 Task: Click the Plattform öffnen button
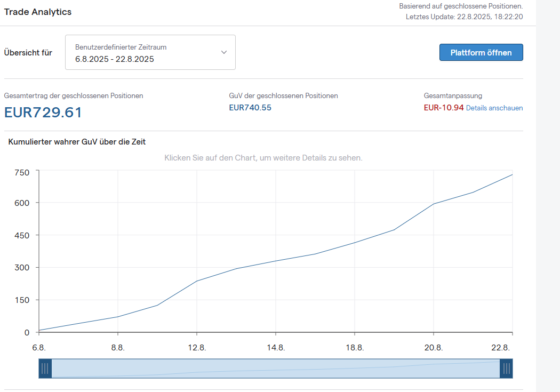[x=481, y=52]
